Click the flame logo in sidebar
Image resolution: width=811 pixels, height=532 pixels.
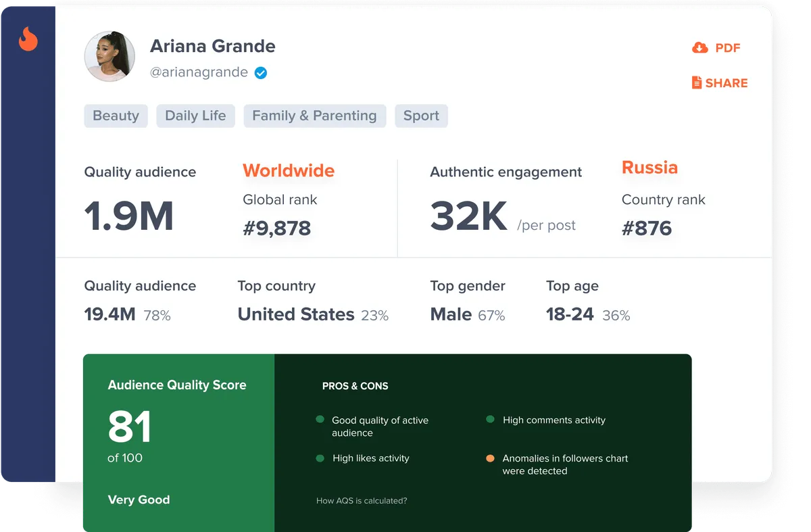point(28,39)
